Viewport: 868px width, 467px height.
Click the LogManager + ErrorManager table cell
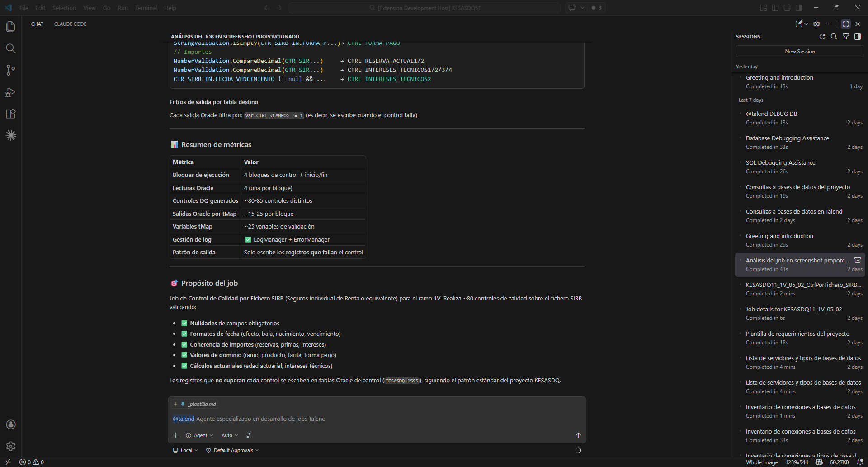[x=303, y=239]
